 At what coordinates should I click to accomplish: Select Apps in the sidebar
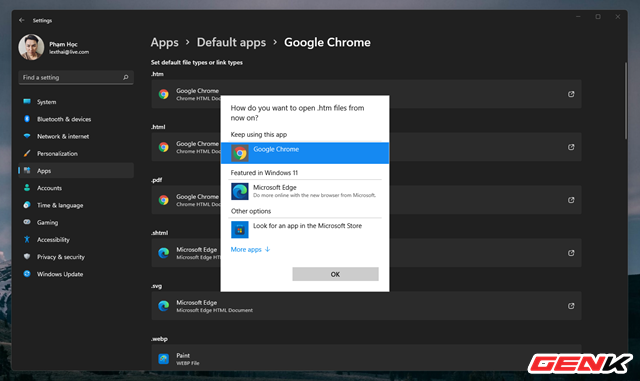coord(76,170)
